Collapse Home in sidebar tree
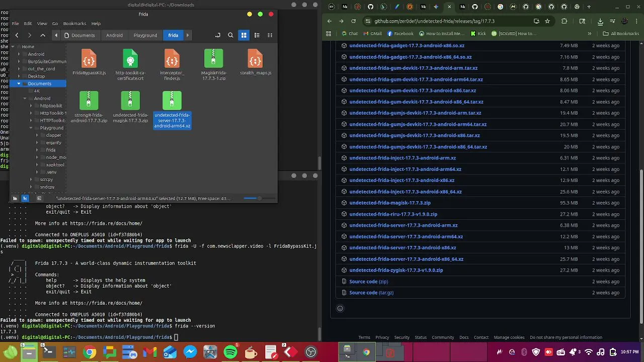 (x=13, y=47)
